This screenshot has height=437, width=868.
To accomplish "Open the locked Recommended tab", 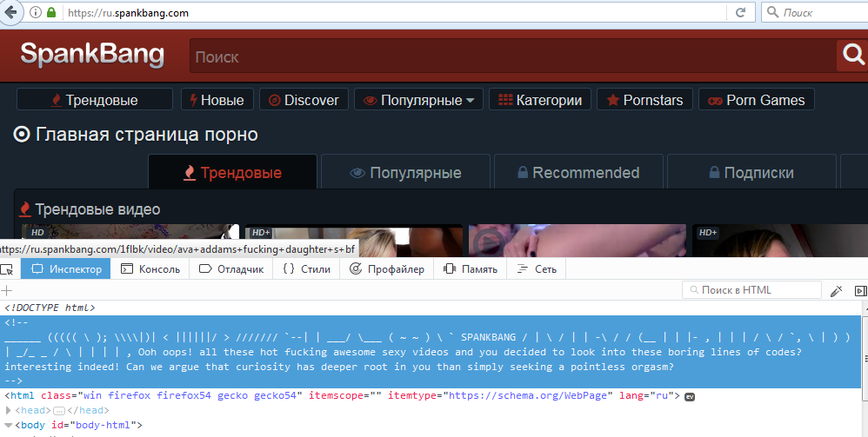I will point(578,172).
